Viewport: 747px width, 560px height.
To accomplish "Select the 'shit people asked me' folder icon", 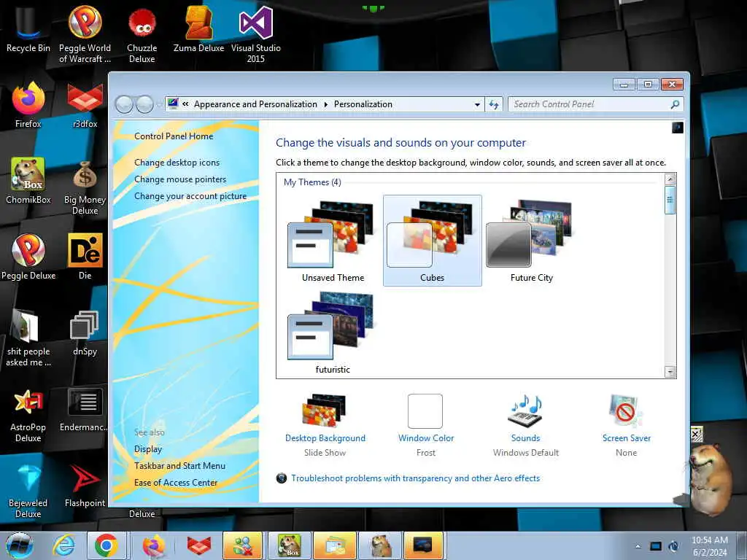I will click(28, 337).
